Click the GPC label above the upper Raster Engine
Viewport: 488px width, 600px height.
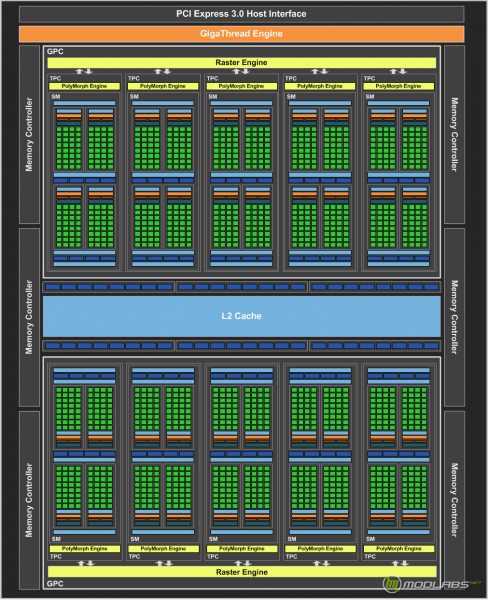55,52
